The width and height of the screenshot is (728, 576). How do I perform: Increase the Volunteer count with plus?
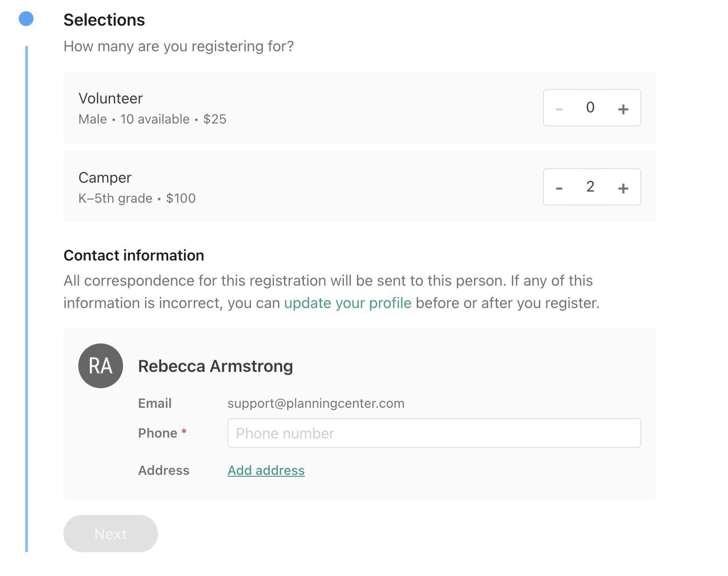(x=623, y=109)
